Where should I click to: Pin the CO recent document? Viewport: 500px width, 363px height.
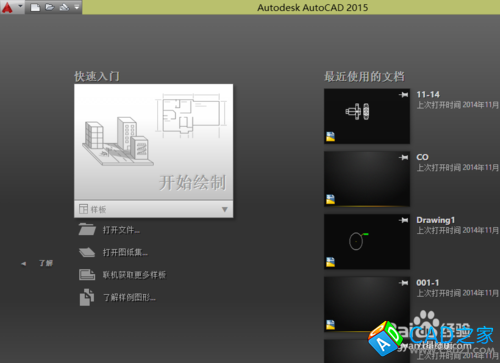tap(403, 157)
